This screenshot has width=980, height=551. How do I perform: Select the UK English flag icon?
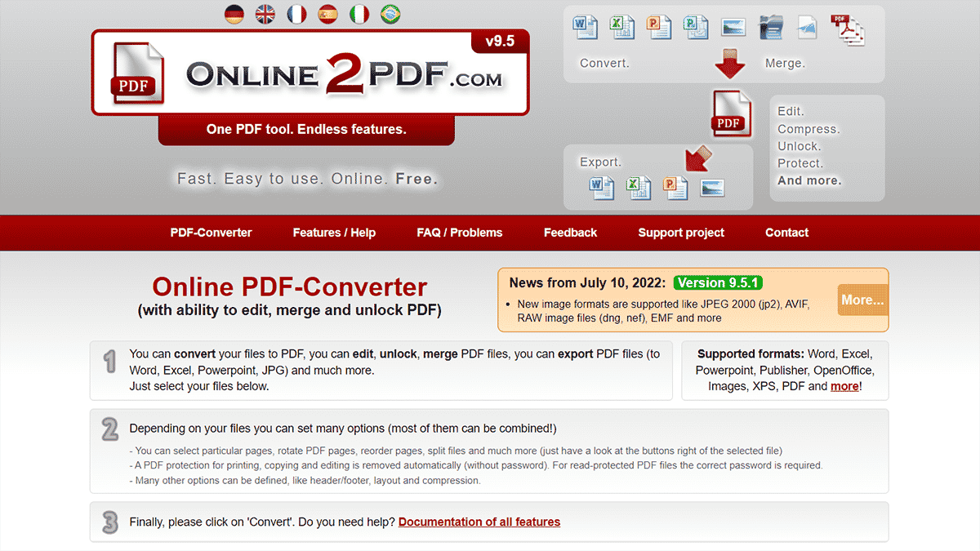265,14
